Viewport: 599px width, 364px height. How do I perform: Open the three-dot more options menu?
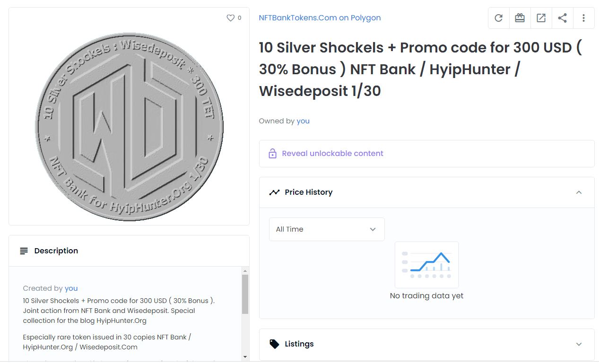pos(583,18)
